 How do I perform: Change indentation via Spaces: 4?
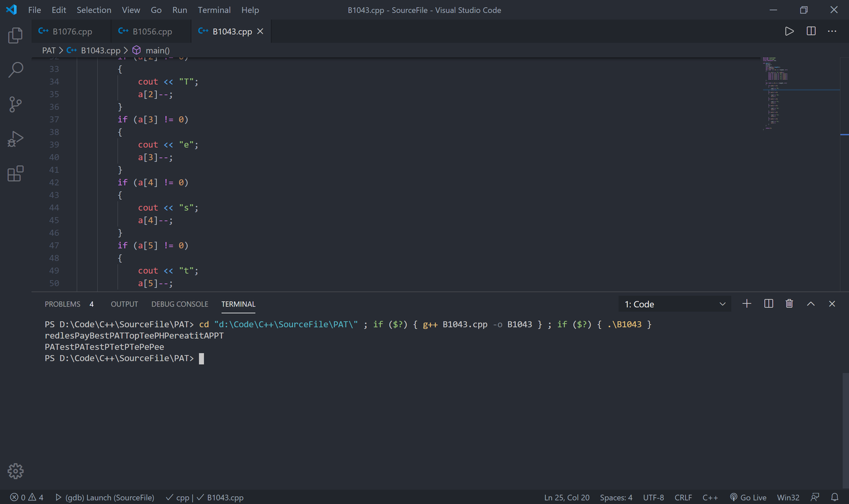point(616,498)
